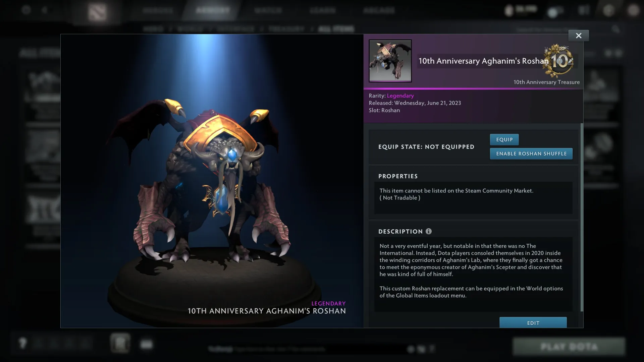Screen dimensions: 644x362
Task: Click the blurred PLAY DOTA button behind dialog
Action: pyautogui.click(x=569, y=347)
